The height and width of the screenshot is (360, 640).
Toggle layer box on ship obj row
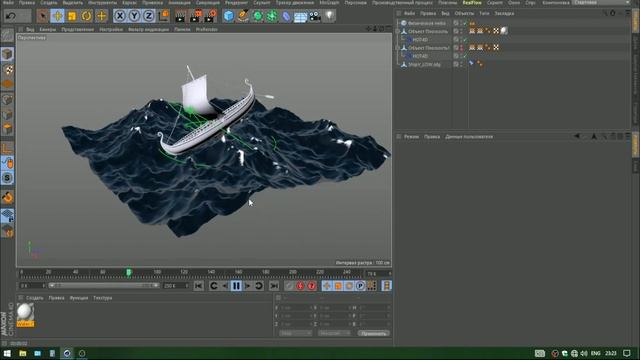click(x=456, y=64)
